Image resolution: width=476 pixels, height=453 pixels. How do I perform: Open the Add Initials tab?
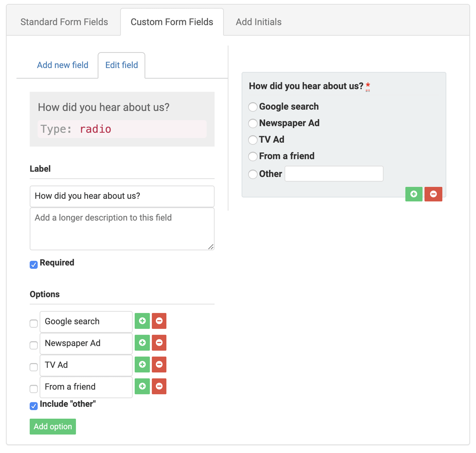258,22
